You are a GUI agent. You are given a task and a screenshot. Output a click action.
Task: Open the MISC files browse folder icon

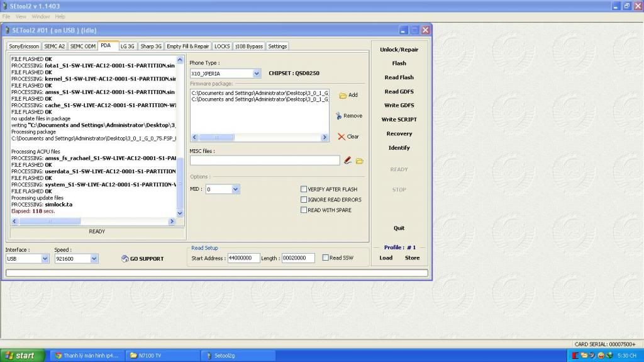(359, 161)
